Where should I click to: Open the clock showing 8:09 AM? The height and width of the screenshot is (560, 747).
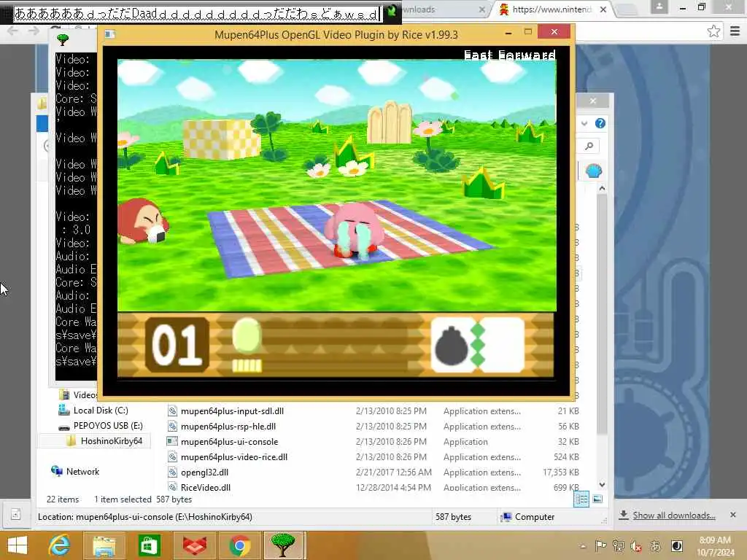715,546
